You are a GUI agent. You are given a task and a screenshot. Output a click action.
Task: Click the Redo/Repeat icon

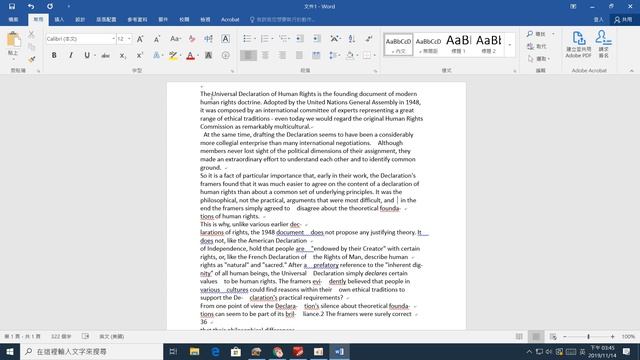pyautogui.click(x=50, y=6)
